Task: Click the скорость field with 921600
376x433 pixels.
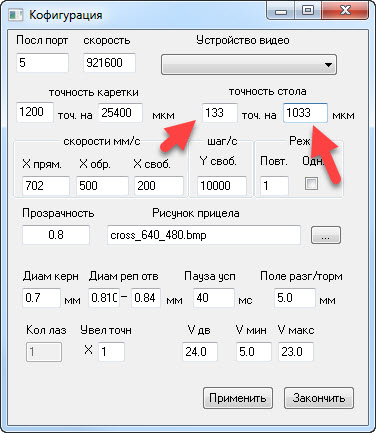Action: click(x=109, y=63)
